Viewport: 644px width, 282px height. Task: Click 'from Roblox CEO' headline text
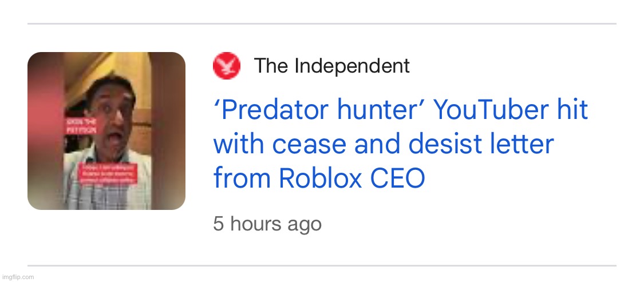point(319,178)
